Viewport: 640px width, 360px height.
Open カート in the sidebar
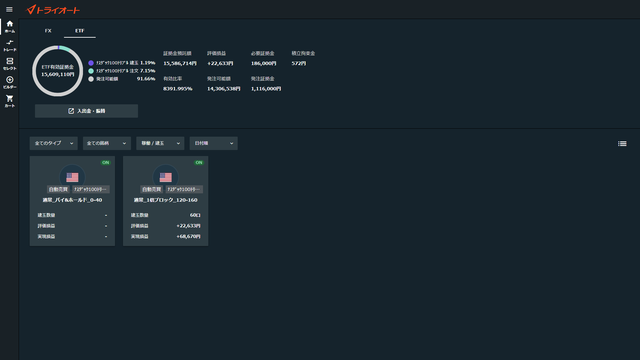click(x=9, y=101)
